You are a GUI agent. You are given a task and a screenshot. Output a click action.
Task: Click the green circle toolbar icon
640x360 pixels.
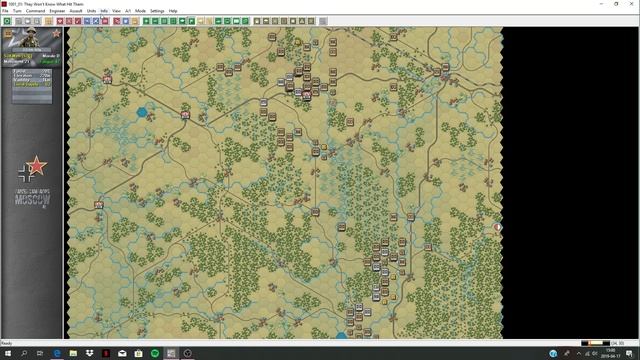coord(7,21)
